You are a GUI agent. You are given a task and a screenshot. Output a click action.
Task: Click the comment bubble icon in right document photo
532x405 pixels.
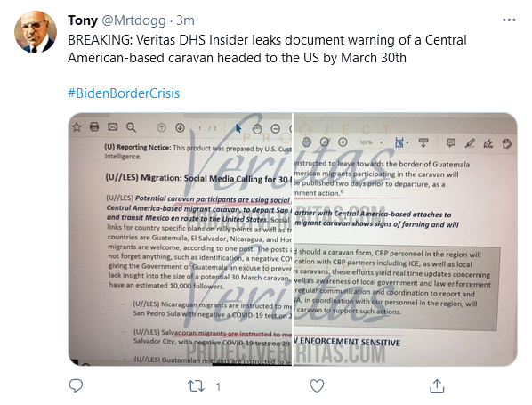click(450, 143)
